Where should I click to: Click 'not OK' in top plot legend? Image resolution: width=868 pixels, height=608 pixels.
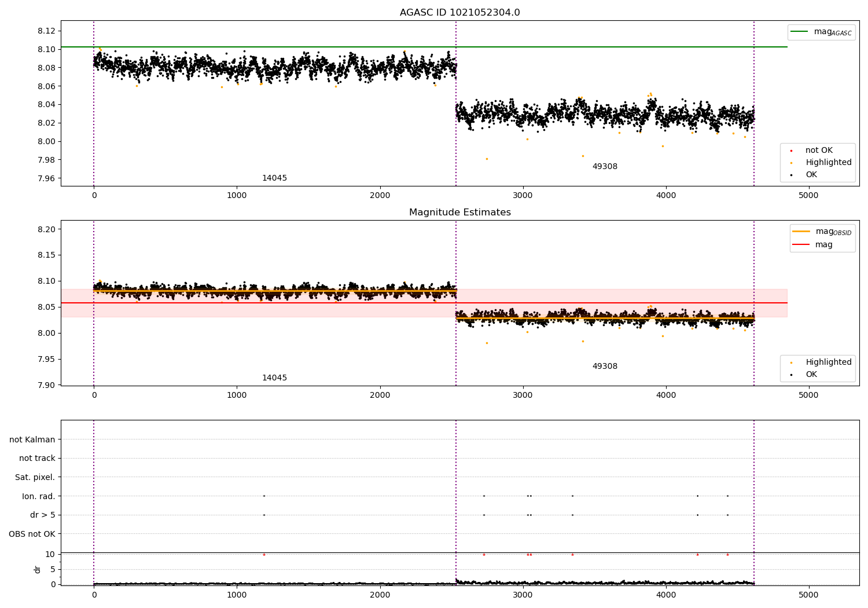819,151
